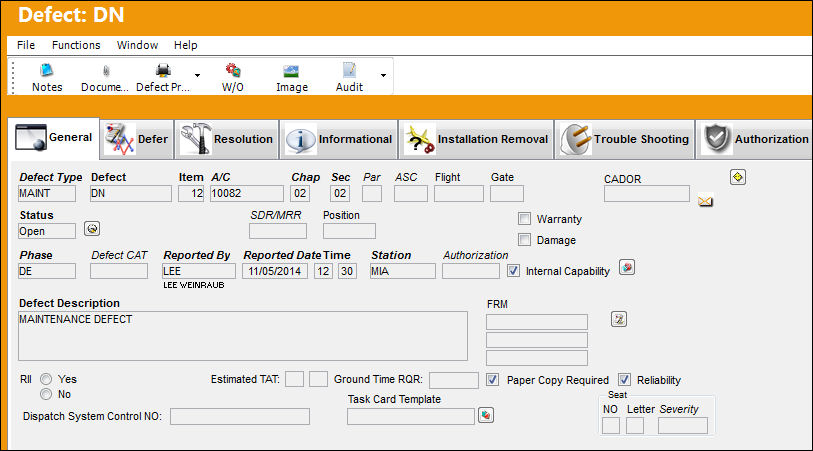Image resolution: width=813 pixels, height=451 pixels.
Task: Select the RII Yes radio button
Action: pyautogui.click(x=46, y=379)
